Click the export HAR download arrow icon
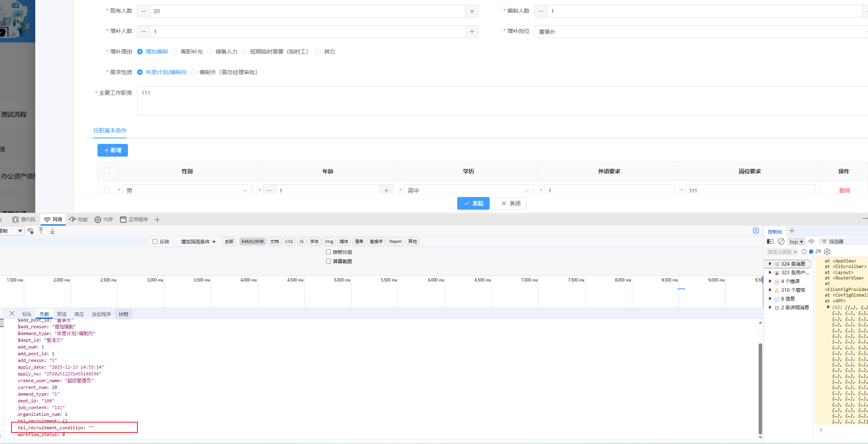Screen dimensions: 868x444 pyautogui.click(x=52, y=231)
